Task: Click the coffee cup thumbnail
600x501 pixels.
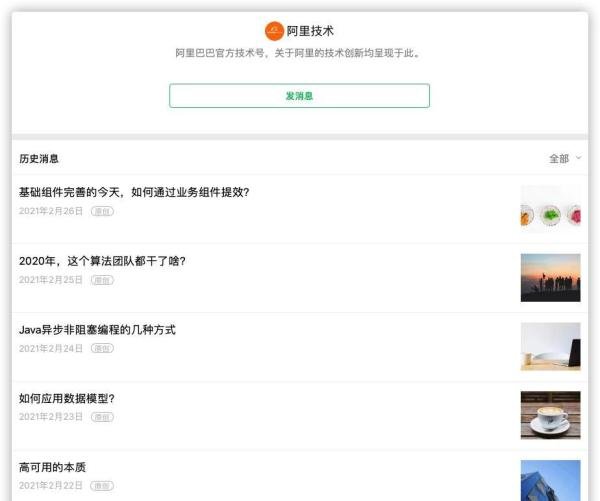Action: pos(551,415)
